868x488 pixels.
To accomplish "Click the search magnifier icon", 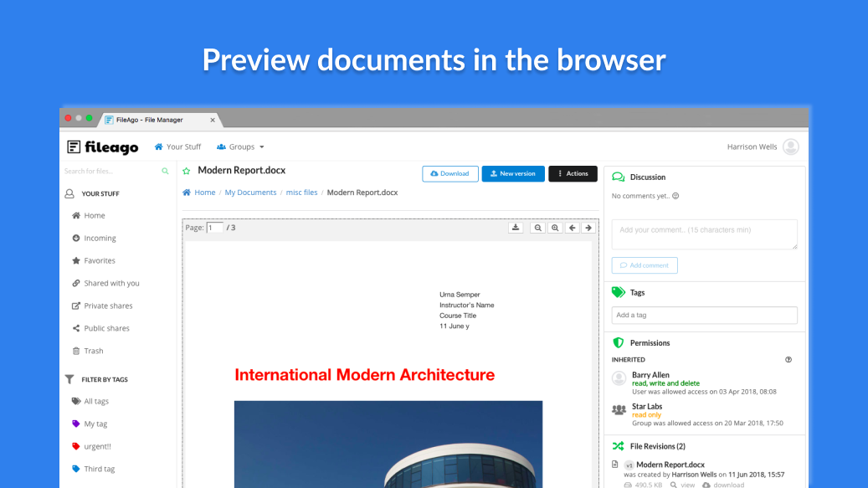I will (x=165, y=171).
